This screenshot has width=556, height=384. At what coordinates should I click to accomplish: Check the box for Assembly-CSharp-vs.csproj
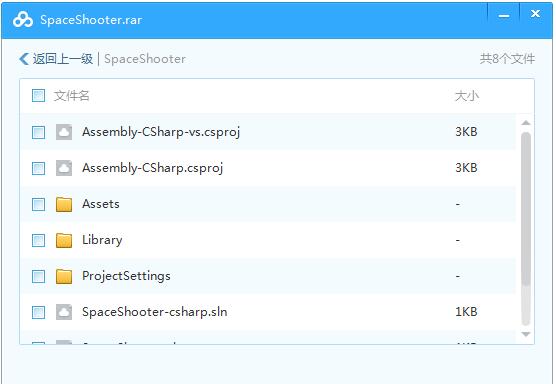(x=38, y=133)
